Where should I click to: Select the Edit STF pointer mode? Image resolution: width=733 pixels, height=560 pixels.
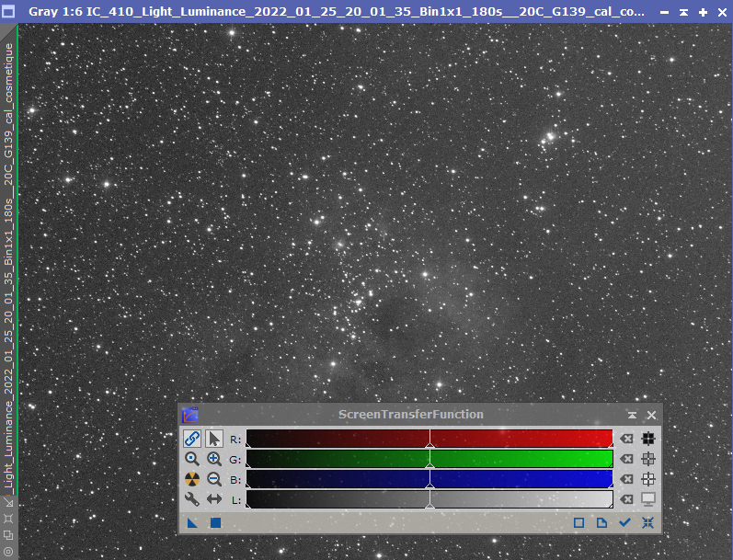coord(213,439)
